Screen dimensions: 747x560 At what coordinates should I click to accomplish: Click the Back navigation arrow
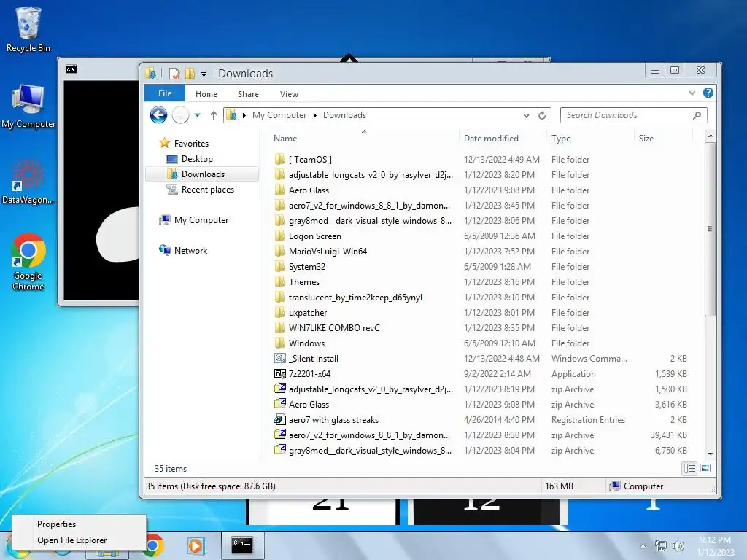point(158,114)
